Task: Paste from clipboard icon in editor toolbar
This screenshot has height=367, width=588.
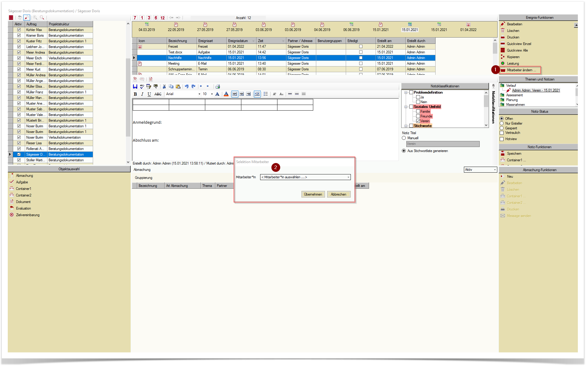Action: tap(178, 86)
